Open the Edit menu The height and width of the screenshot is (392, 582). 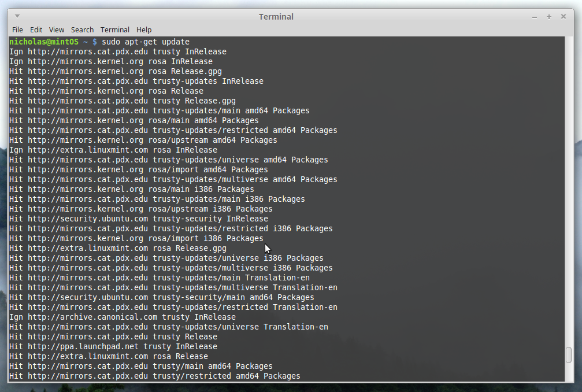pyautogui.click(x=36, y=29)
